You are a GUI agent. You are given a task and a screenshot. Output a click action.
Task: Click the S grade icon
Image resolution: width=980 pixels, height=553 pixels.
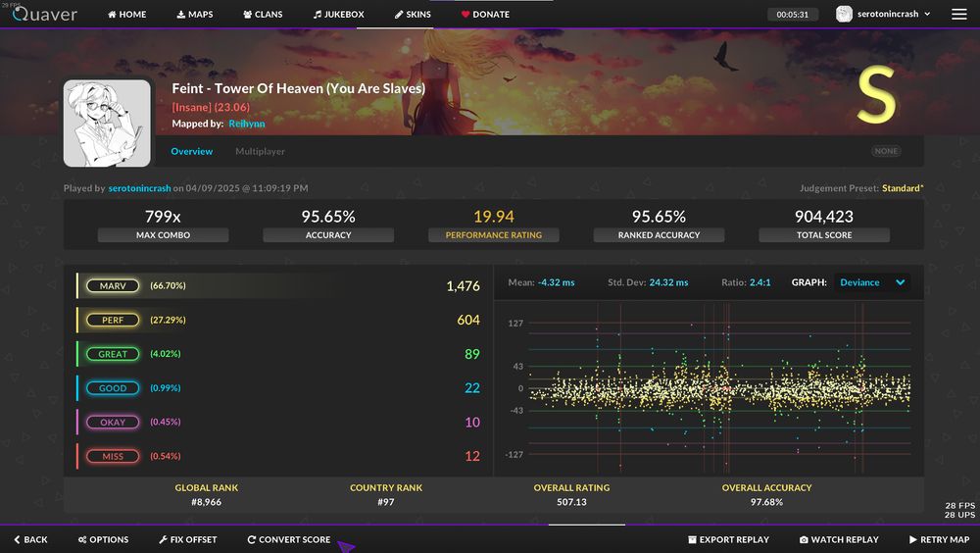876,94
